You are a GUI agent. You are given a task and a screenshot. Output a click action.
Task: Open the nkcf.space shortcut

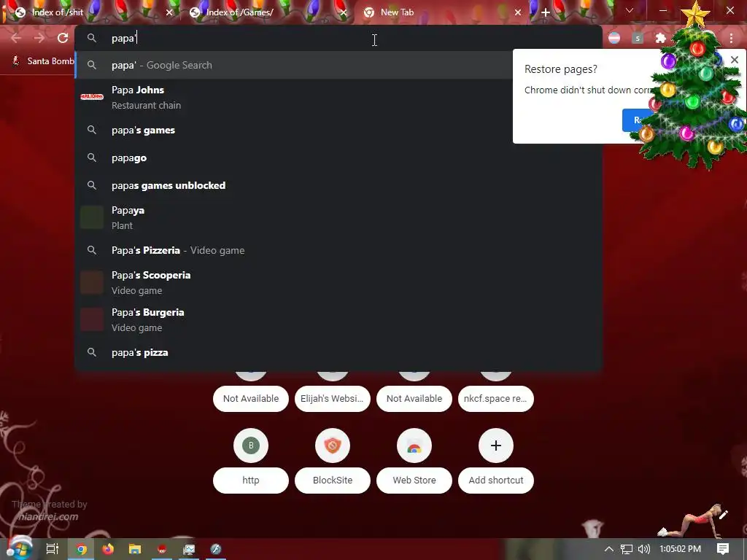pos(495,399)
